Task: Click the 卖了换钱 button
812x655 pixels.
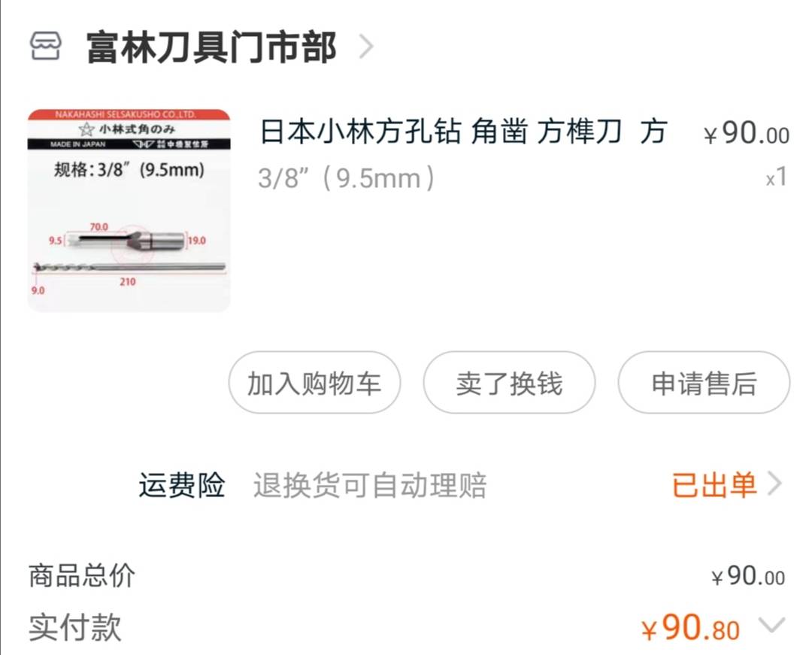Action: pos(509,383)
